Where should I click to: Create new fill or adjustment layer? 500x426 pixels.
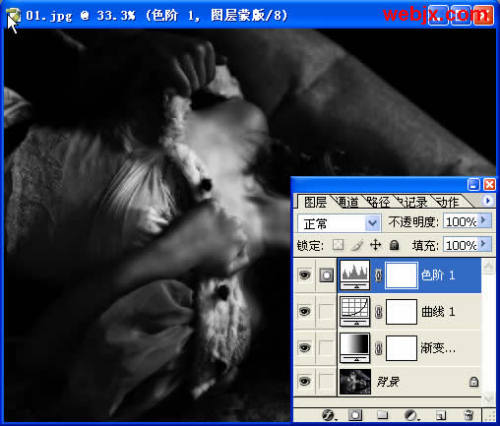pos(411,415)
